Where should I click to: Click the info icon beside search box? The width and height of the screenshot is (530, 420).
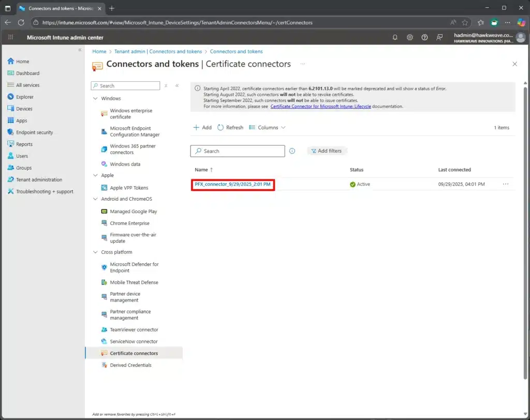point(292,151)
